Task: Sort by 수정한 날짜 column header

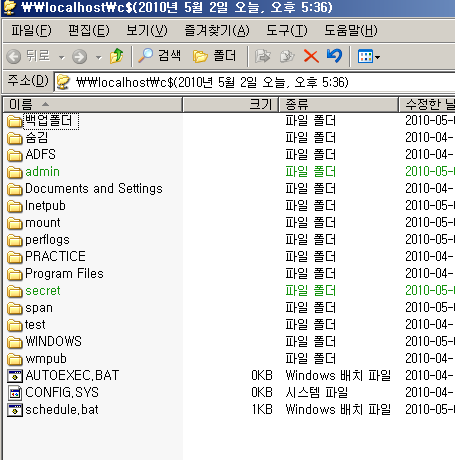Action: click(x=427, y=105)
